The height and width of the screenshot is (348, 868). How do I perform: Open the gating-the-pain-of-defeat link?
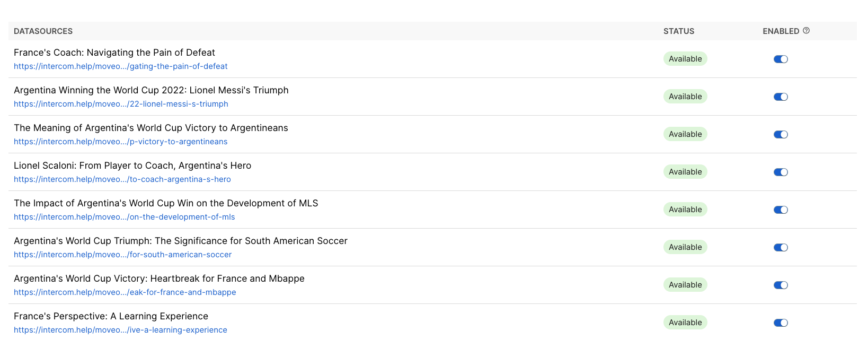[120, 66]
